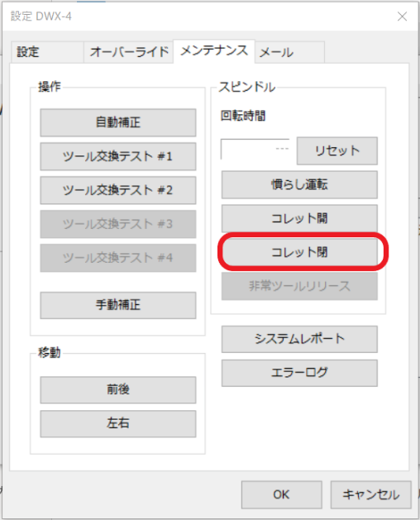This screenshot has width=420, height=520.
Task: Click the highlighted コレット閉 button
Action: coord(299,252)
